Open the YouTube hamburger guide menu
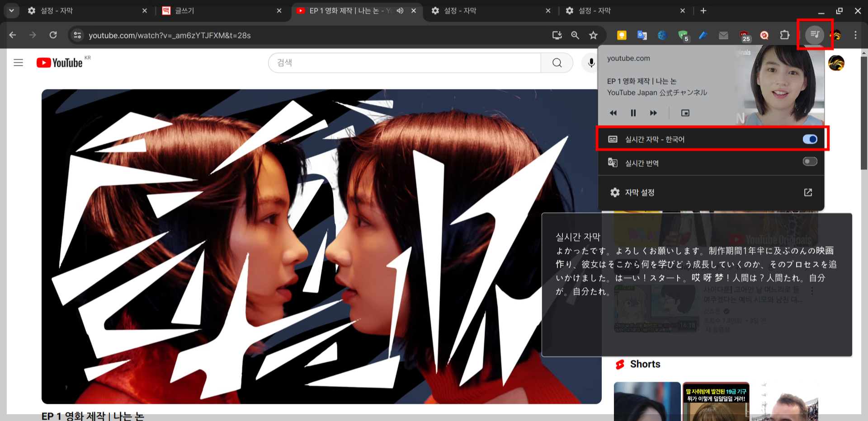Screen dimensions: 868x421 point(18,63)
